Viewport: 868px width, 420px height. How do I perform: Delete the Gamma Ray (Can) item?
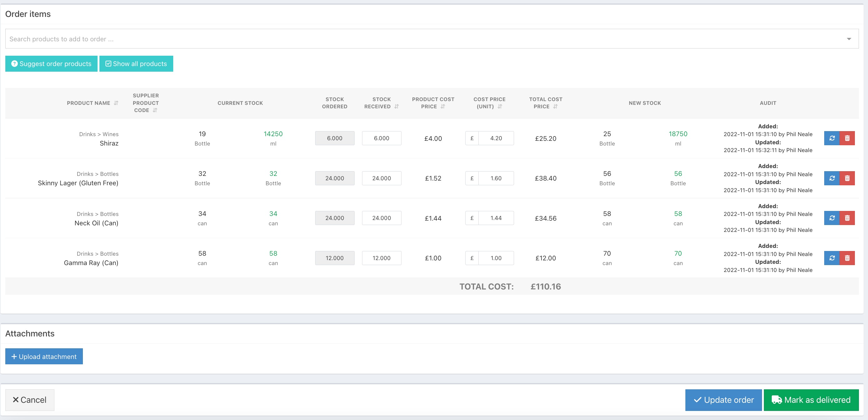pos(847,258)
